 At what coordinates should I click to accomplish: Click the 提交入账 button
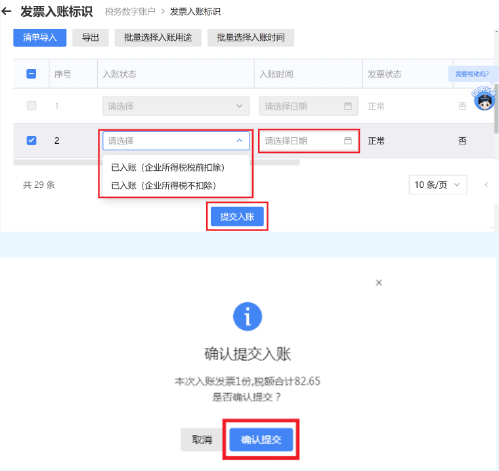pos(237,217)
